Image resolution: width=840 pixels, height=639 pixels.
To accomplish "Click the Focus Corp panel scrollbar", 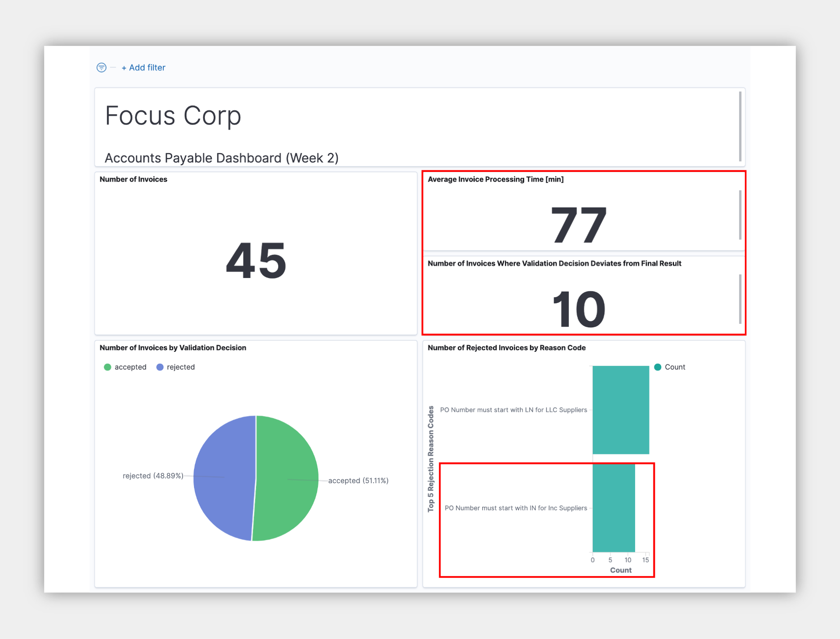I will [x=740, y=126].
